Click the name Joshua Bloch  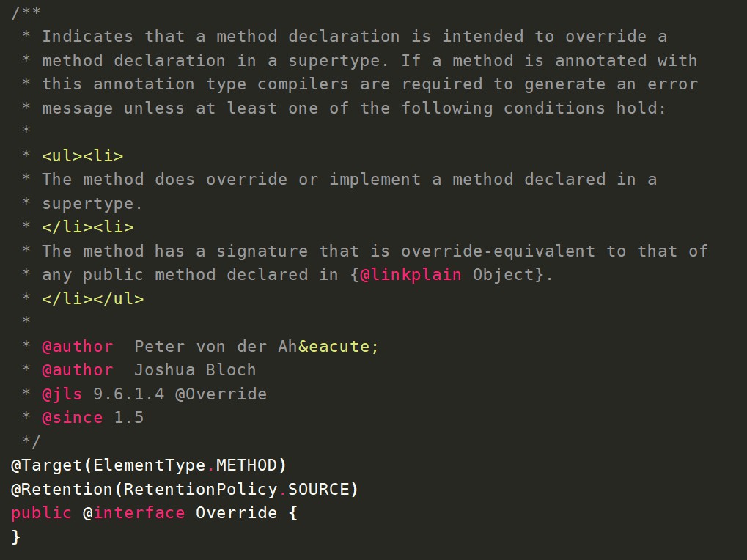[x=195, y=370]
